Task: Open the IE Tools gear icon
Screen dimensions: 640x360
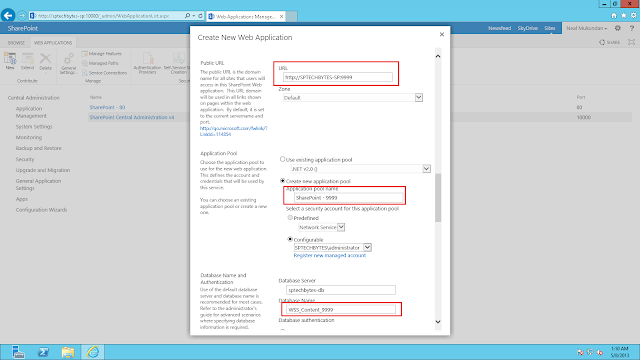Action: click(x=633, y=16)
